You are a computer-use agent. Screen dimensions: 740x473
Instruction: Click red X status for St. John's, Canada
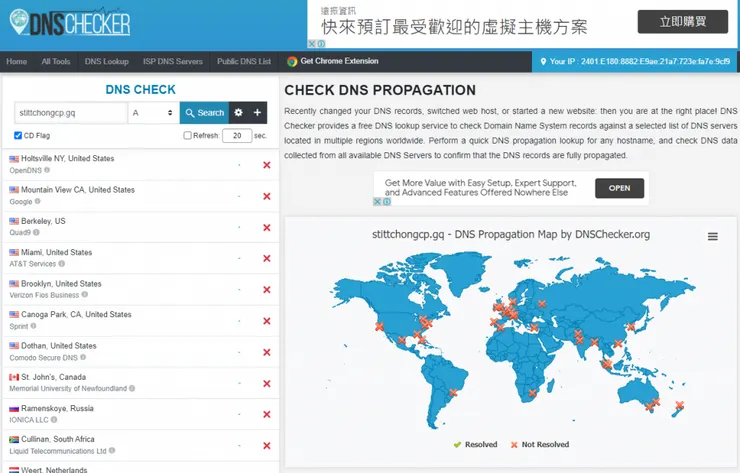(x=267, y=383)
